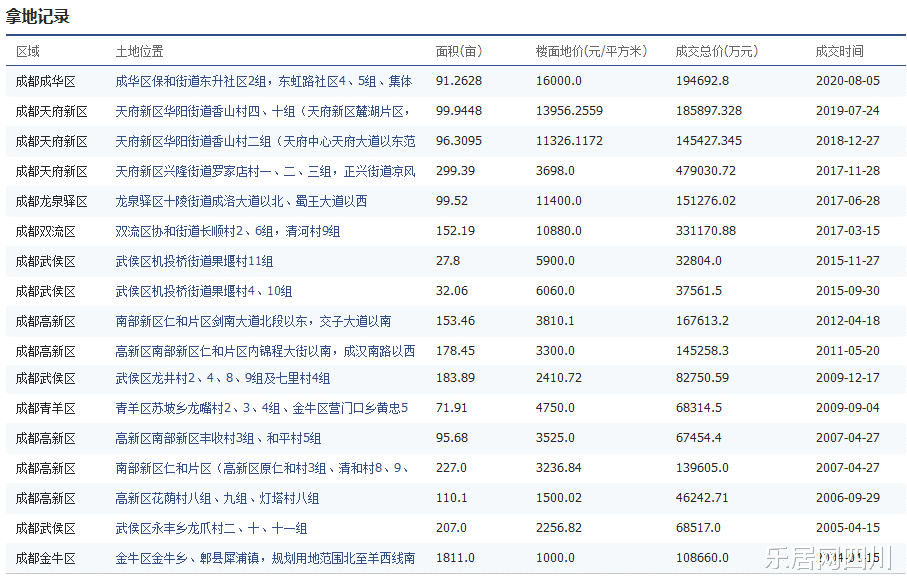Click total price 46242.71
Screen dimensions: 907x588
(x=702, y=498)
